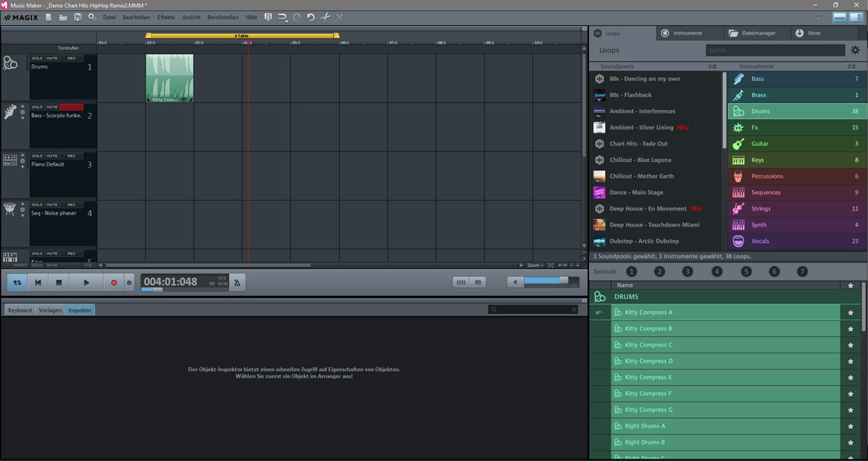The width and height of the screenshot is (868, 461).
Task: Open a project via the folder icon
Action: point(63,17)
